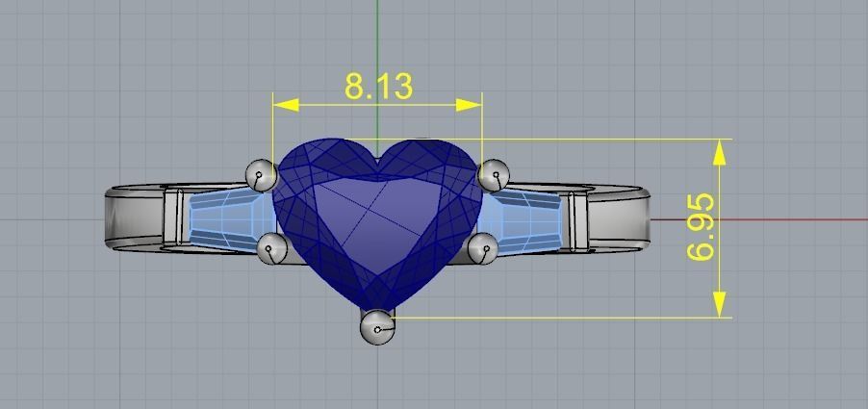
Task: Select the 6.95 height dimension text
Action: 701,227
